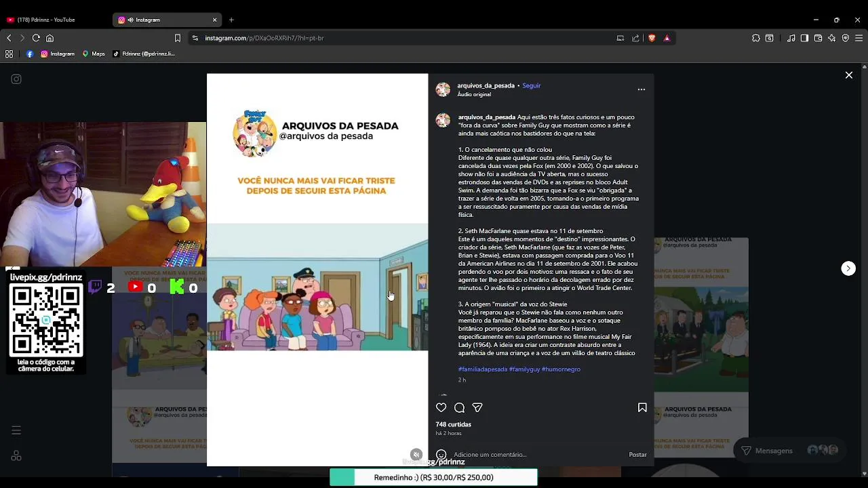Open Brave Wallet icon

tap(818, 38)
